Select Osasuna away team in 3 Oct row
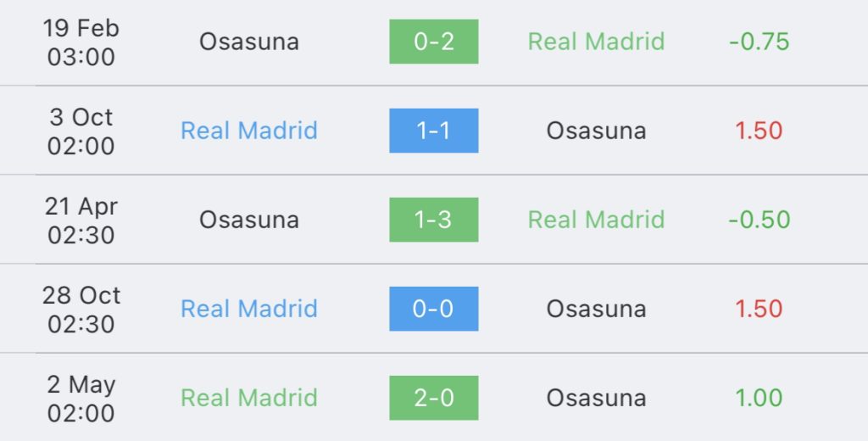 coord(596,131)
